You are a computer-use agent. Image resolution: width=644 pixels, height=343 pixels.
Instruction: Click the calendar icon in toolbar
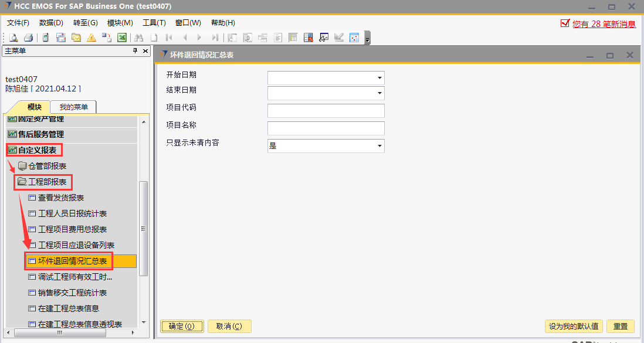(x=354, y=38)
